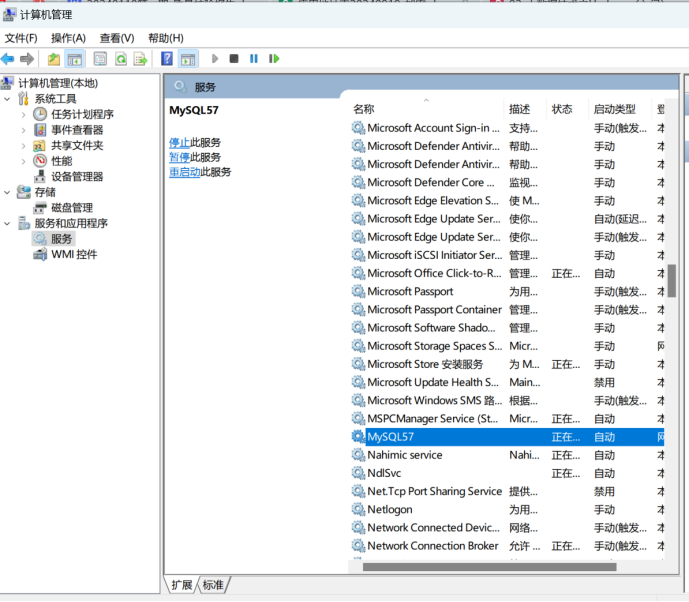
Task: Click the Export List toolbar icon
Action: (x=140, y=59)
